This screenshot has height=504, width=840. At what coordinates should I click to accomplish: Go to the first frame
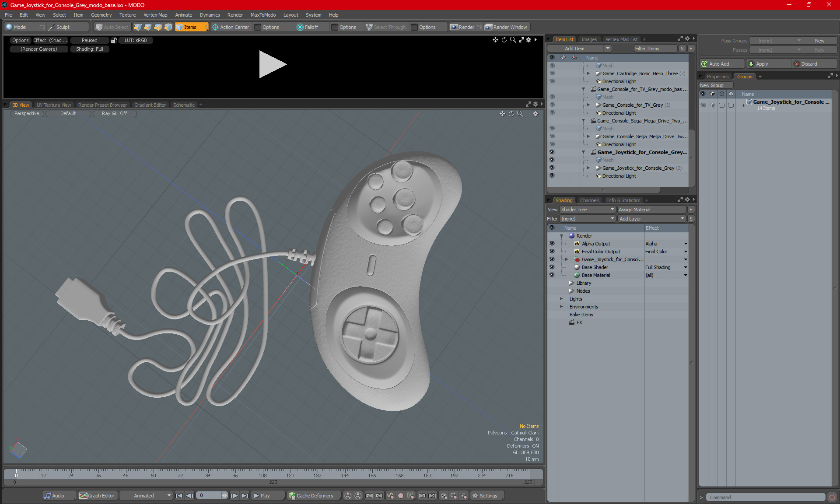(x=179, y=496)
